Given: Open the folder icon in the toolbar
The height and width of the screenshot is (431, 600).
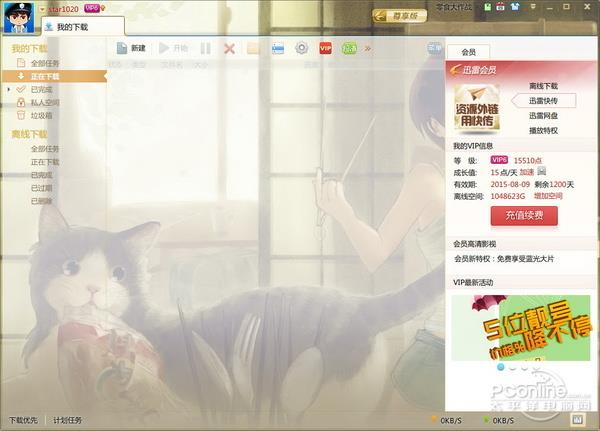Looking at the screenshot, I should [253, 48].
